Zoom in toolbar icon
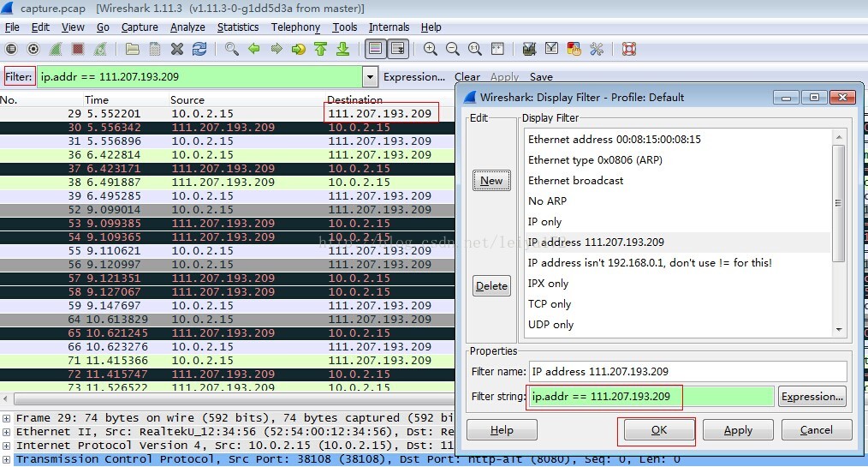The width and height of the screenshot is (868, 467). point(430,50)
